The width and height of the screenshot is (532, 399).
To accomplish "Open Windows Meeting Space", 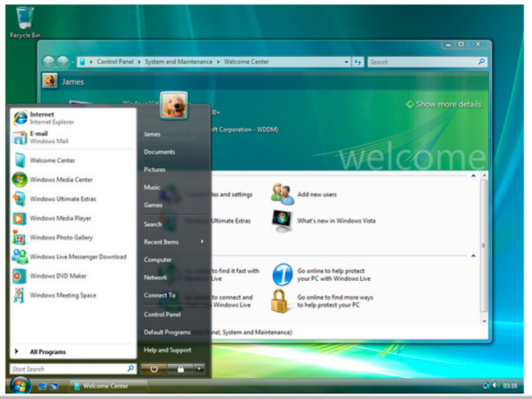I will [x=72, y=295].
